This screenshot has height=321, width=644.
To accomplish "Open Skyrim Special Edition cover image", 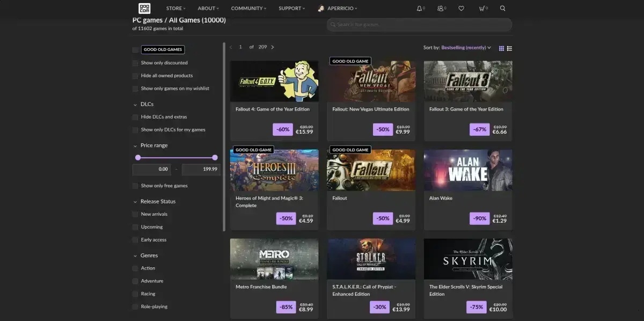I will [468, 259].
